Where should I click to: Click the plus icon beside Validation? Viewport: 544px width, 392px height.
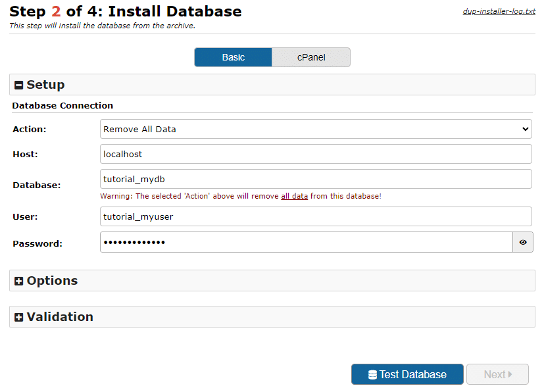pyautogui.click(x=18, y=316)
